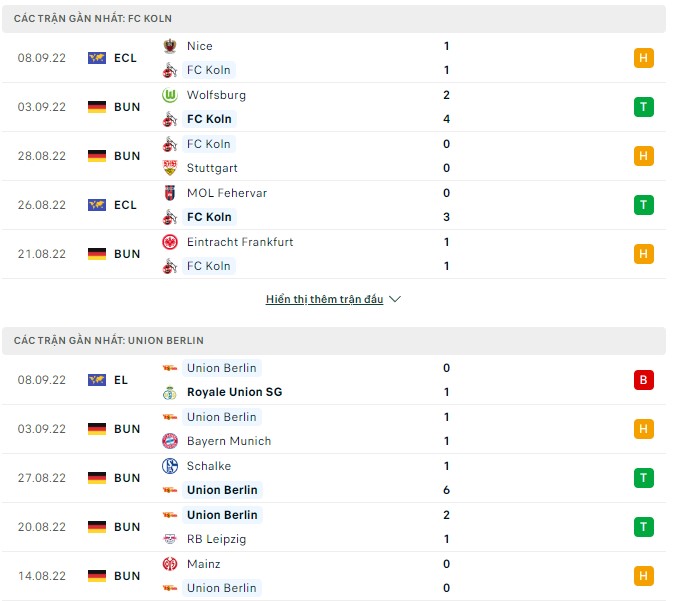This screenshot has width=673, height=601.
Task: Click the Wolfsburg club logo
Action: tap(170, 95)
